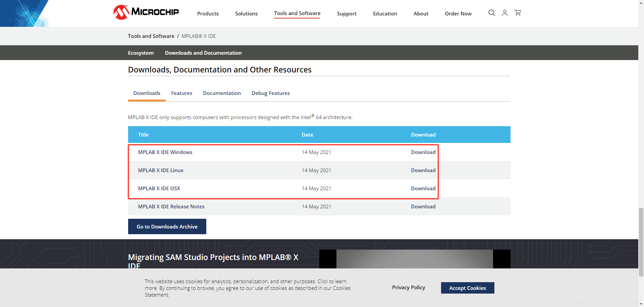
Task: Open the Education menu
Action: pyautogui.click(x=385, y=13)
